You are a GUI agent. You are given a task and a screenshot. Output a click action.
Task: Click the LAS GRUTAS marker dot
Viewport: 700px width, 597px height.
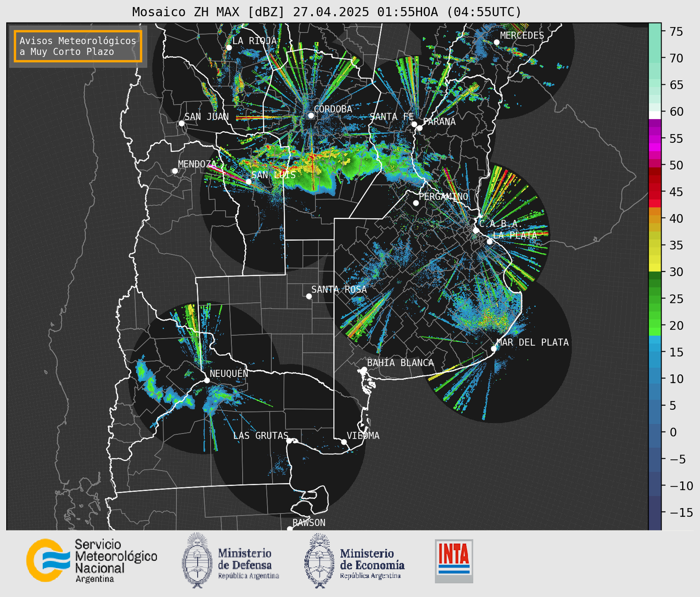coord(289,441)
